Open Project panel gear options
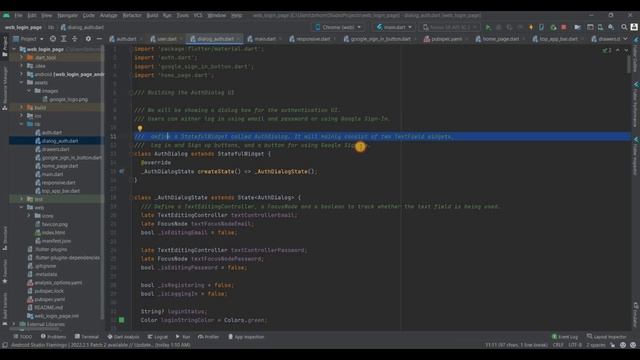Image resolution: width=640 pixels, height=360 pixels. click(88, 39)
